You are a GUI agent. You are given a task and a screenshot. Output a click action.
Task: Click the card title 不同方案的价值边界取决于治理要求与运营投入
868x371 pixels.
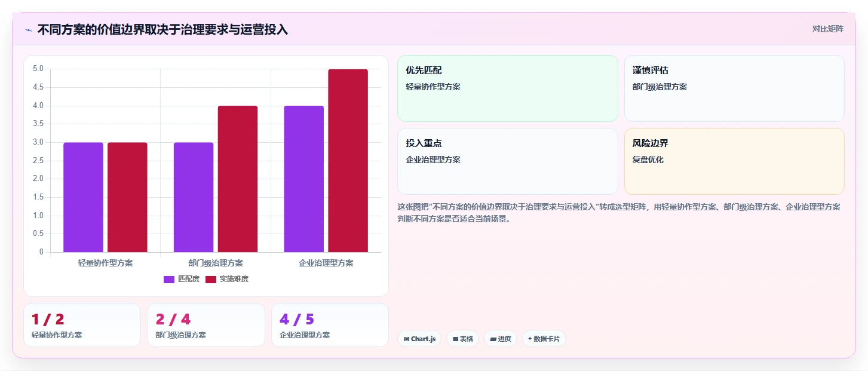point(162,29)
